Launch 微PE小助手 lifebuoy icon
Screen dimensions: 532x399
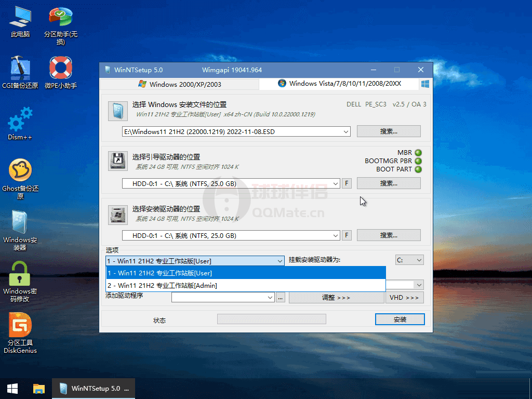point(60,71)
